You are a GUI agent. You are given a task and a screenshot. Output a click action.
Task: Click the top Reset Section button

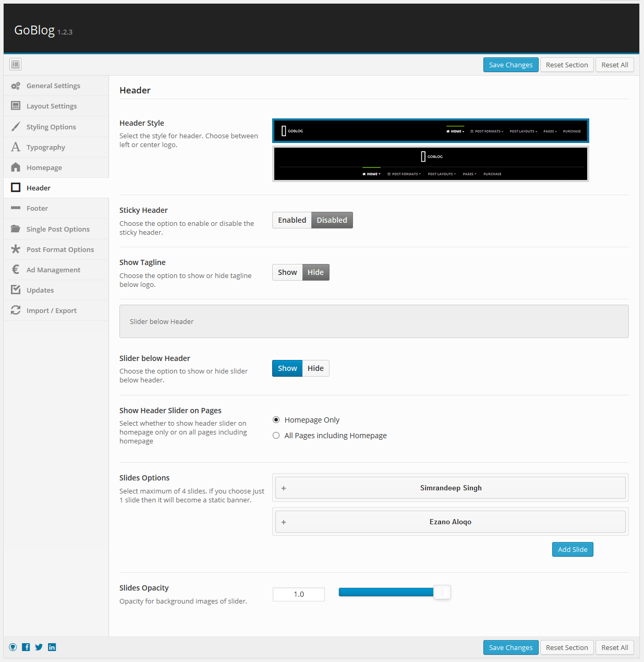[x=567, y=65]
